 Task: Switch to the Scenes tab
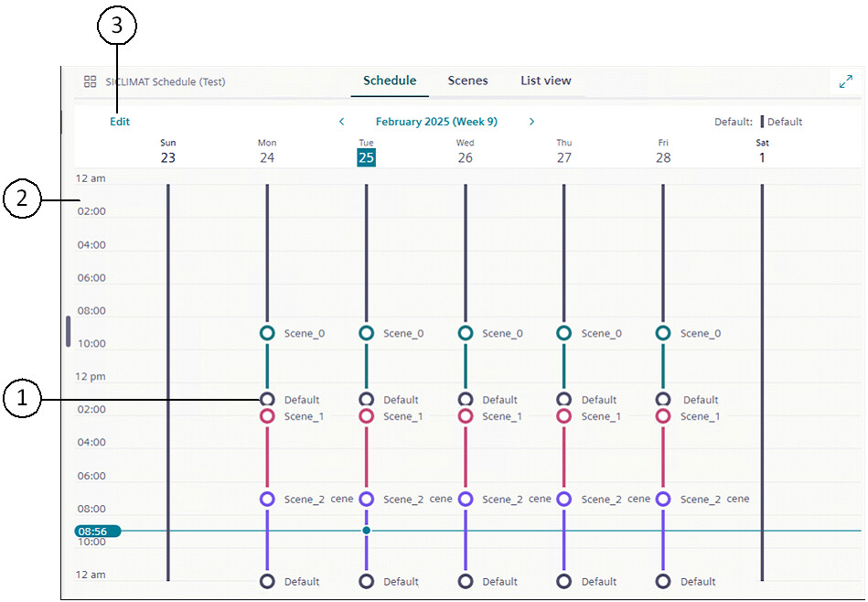pyautogui.click(x=467, y=81)
